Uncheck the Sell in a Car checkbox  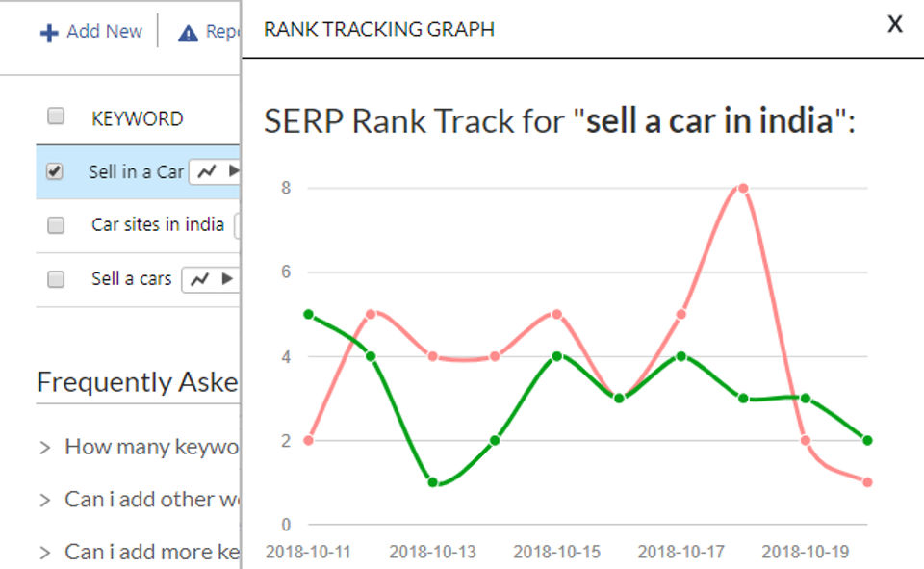coord(56,171)
